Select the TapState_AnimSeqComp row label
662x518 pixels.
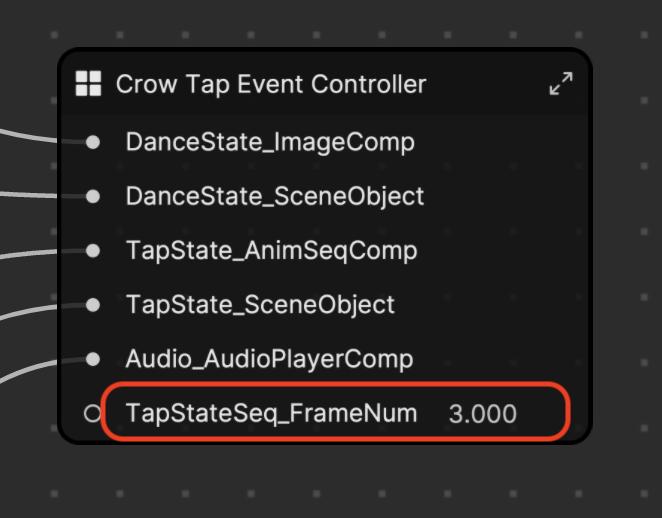tap(271, 251)
